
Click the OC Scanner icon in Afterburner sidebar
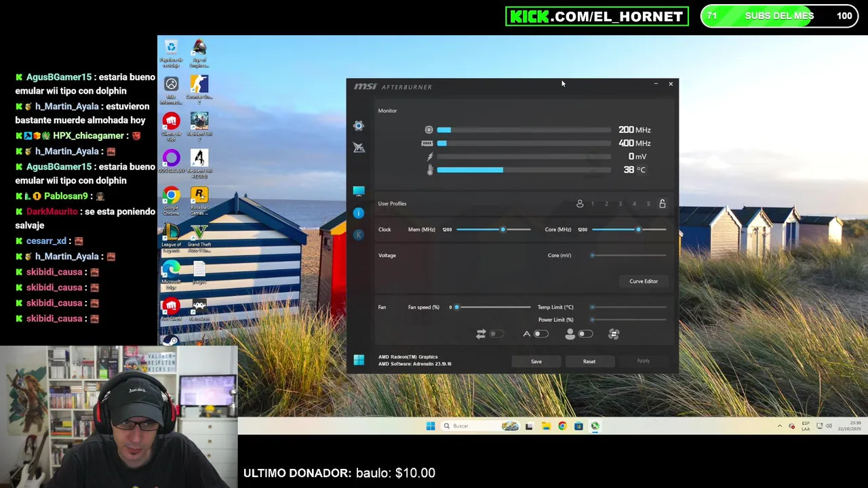point(359,148)
